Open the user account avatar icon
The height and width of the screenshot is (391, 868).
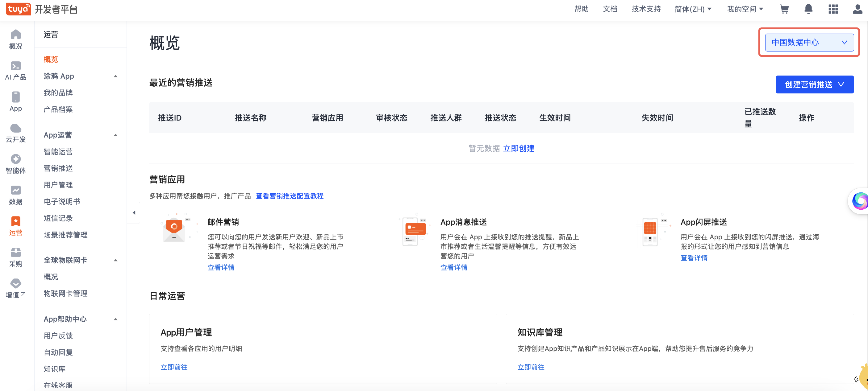coord(858,9)
